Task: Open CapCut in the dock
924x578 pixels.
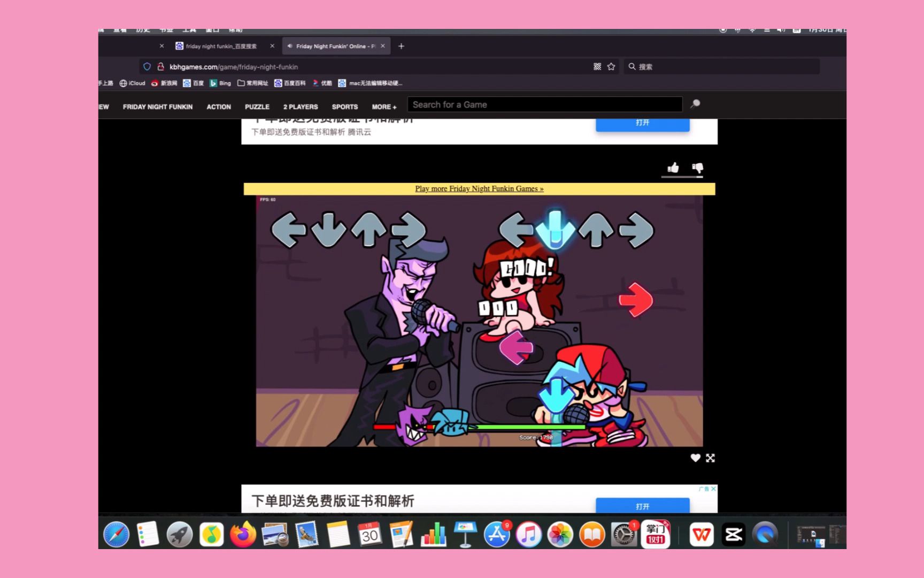Action: coord(734,534)
